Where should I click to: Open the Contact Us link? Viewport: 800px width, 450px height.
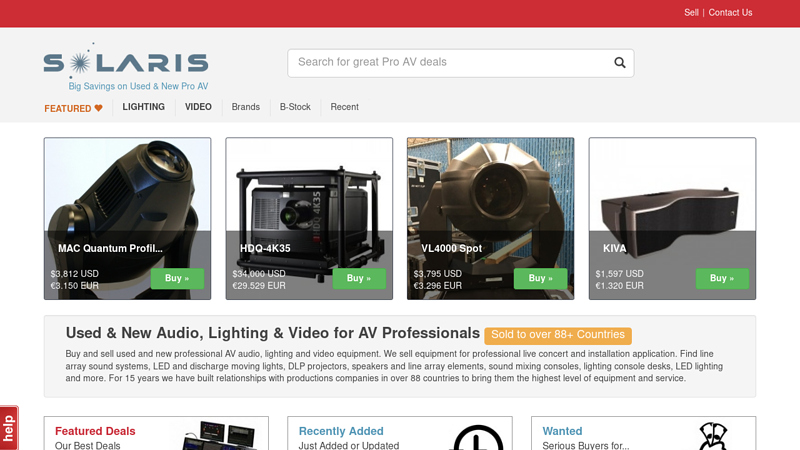(730, 13)
